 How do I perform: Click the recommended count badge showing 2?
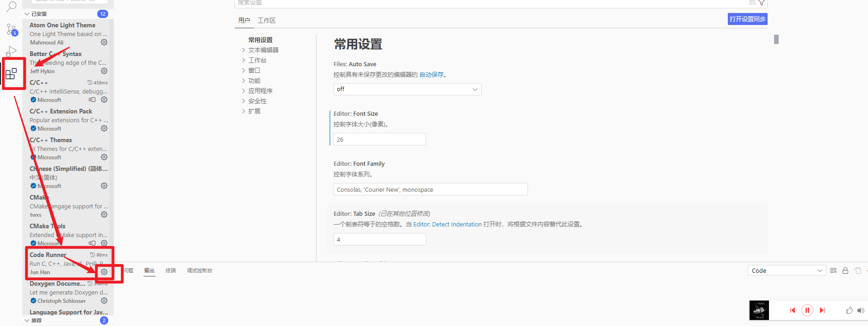pos(104,320)
